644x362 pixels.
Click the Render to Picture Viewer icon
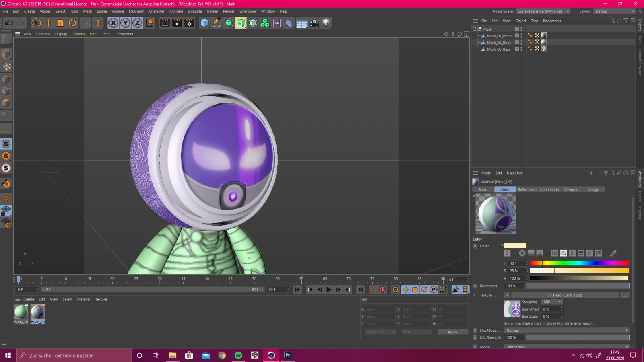click(177, 23)
